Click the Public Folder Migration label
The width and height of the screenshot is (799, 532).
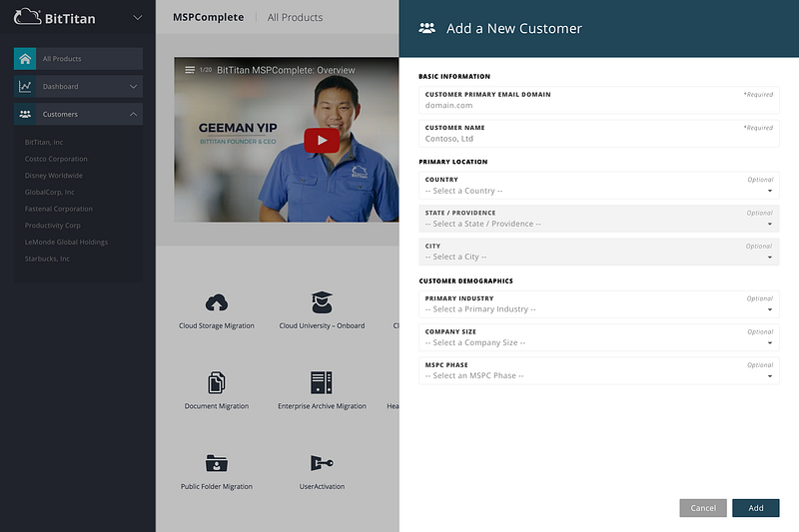[217, 487]
